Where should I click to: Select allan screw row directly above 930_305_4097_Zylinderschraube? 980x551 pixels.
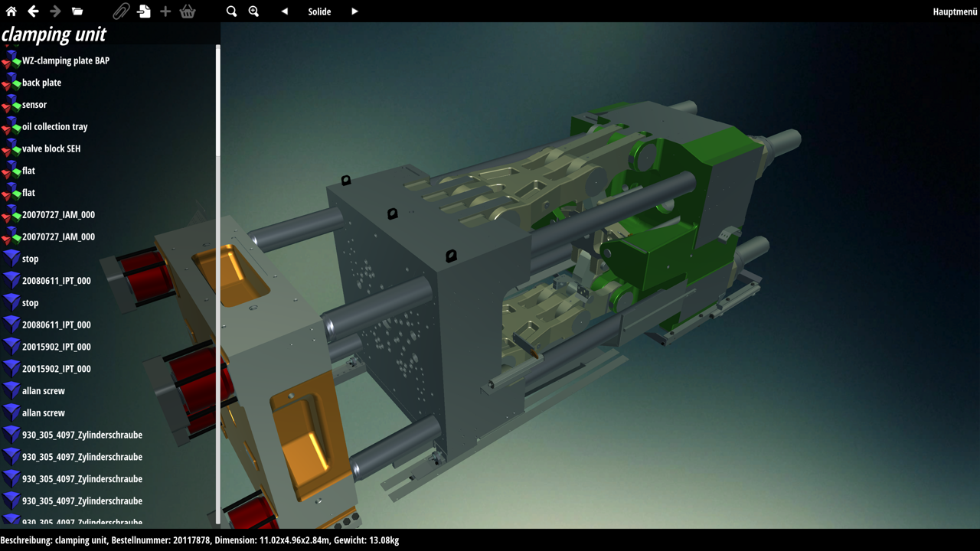109,413
